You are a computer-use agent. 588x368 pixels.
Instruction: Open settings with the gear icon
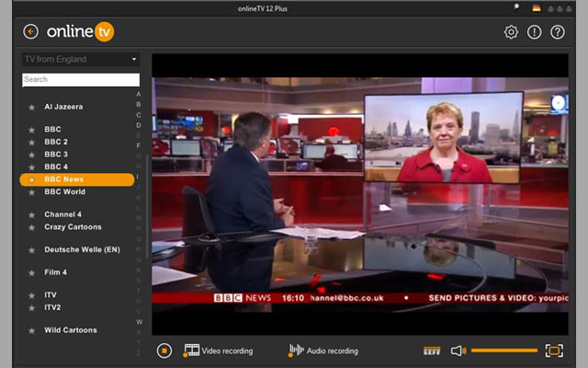(x=511, y=32)
